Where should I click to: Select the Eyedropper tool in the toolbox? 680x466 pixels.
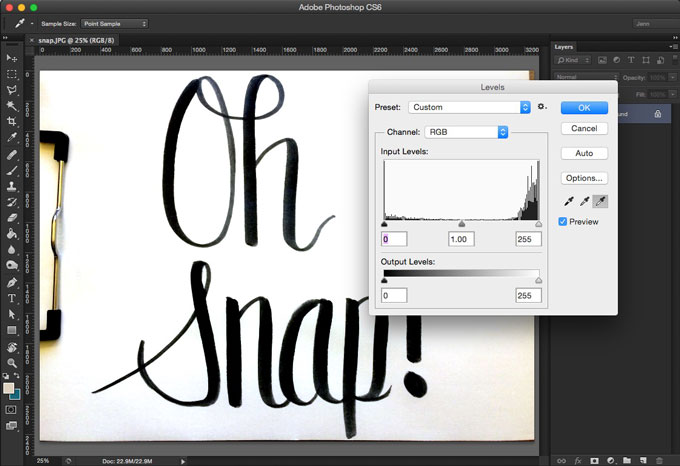pyautogui.click(x=12, y=137)
